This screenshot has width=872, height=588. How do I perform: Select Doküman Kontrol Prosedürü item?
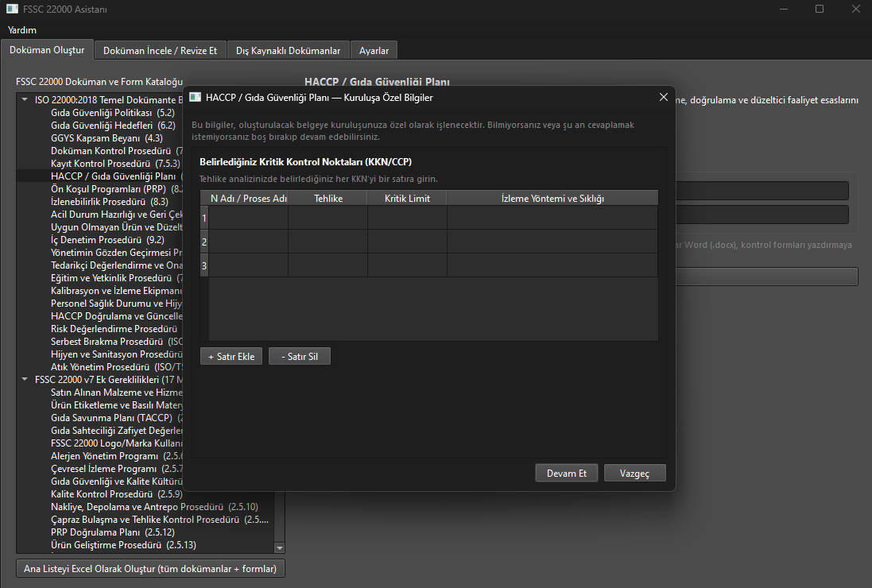click(117, 151)
